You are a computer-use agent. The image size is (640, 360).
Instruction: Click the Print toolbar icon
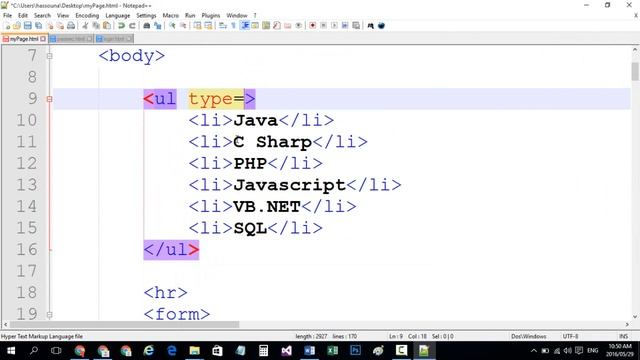(x=71, y=26)
